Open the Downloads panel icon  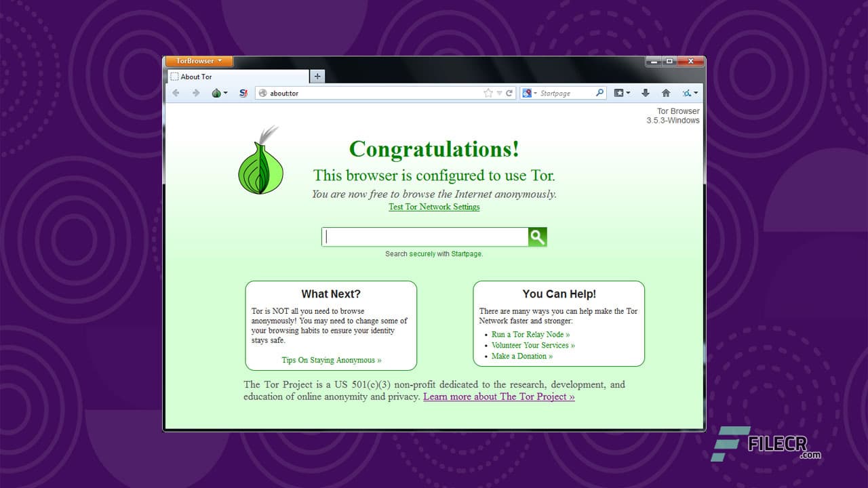[646, 93]
